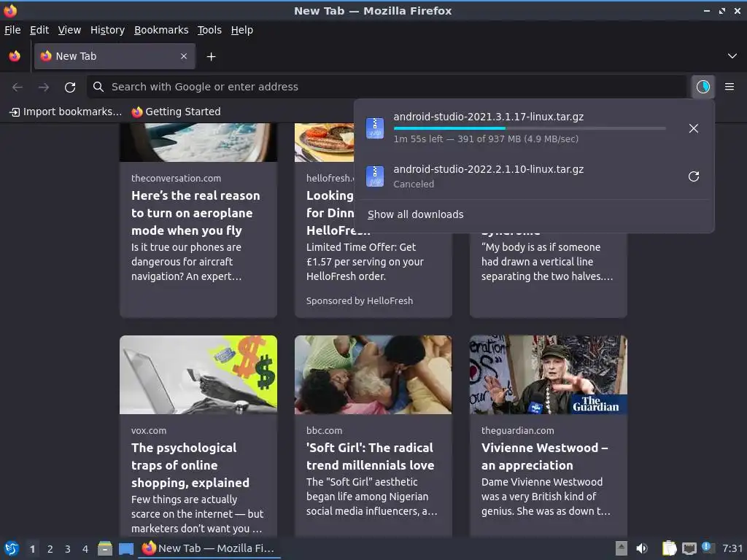Open the File menu
747x560 pixels.
click(x=12, y=30)
